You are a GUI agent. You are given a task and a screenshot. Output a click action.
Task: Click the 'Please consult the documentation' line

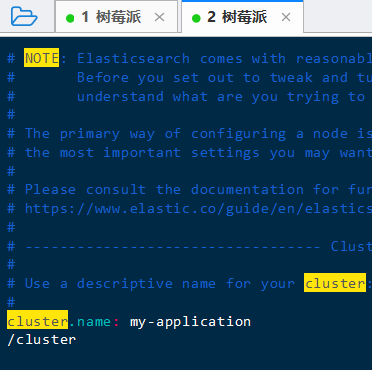point(189,190)
